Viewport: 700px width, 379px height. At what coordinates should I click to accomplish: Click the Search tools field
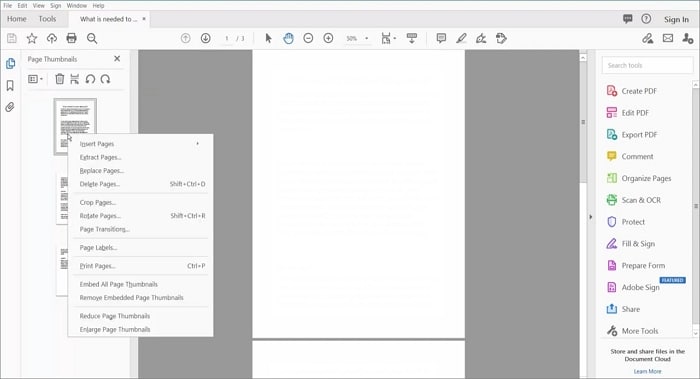coord(647,65)
